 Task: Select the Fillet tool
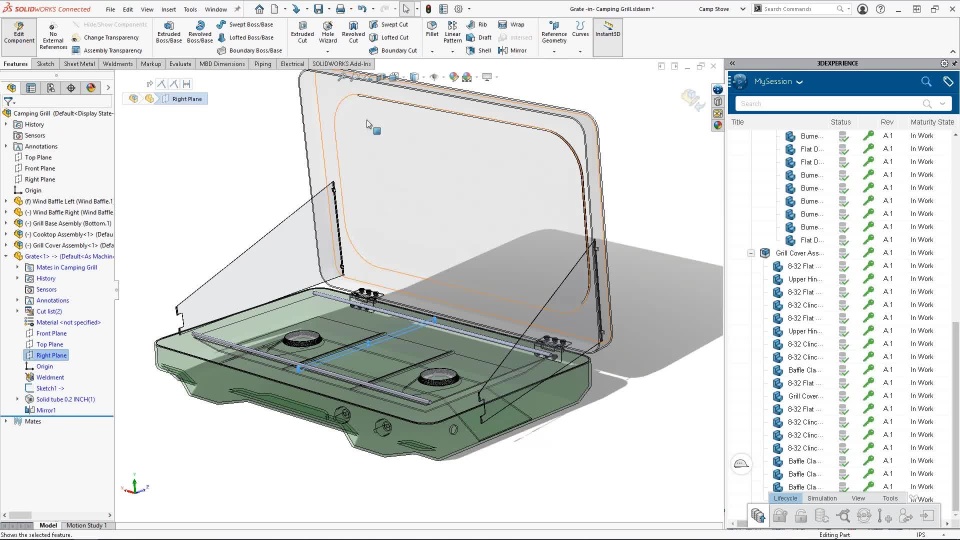coord(432,29)
